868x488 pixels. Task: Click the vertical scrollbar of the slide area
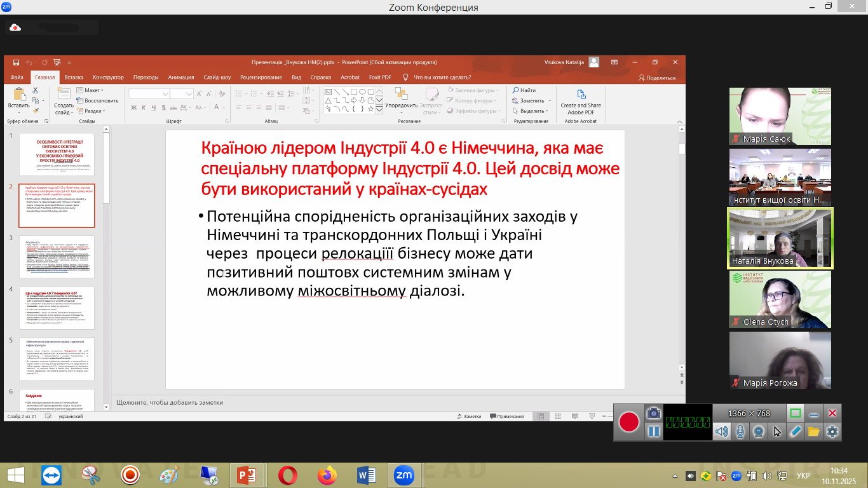point(682,254)
